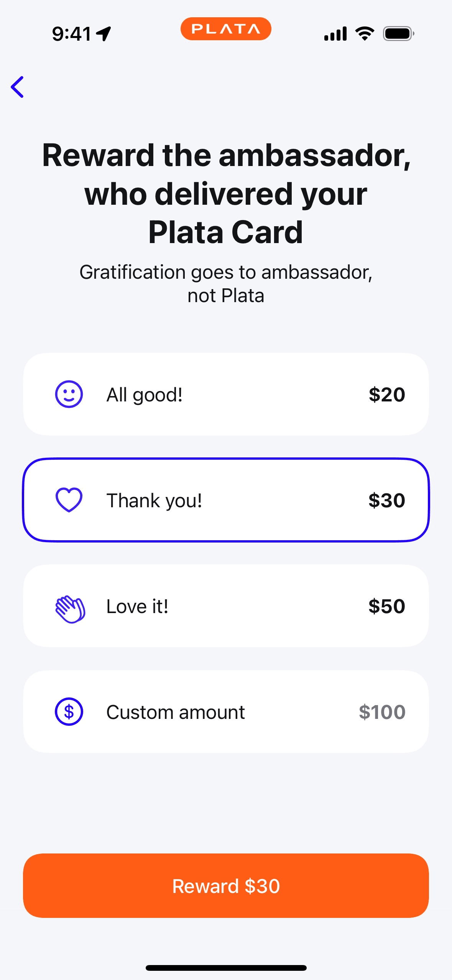Click the dollar sign circle icon
The height and width of the screenshot is (980, 452).
coord(69,712)
